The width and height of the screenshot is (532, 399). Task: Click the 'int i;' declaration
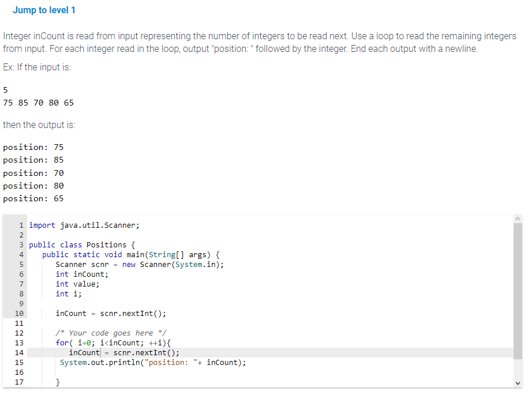point(69,294)
